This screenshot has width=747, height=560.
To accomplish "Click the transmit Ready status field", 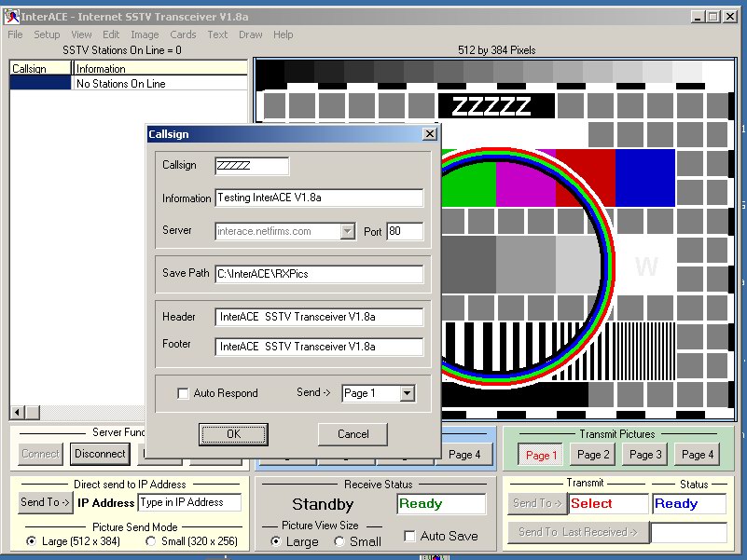I will click(689, 504).
